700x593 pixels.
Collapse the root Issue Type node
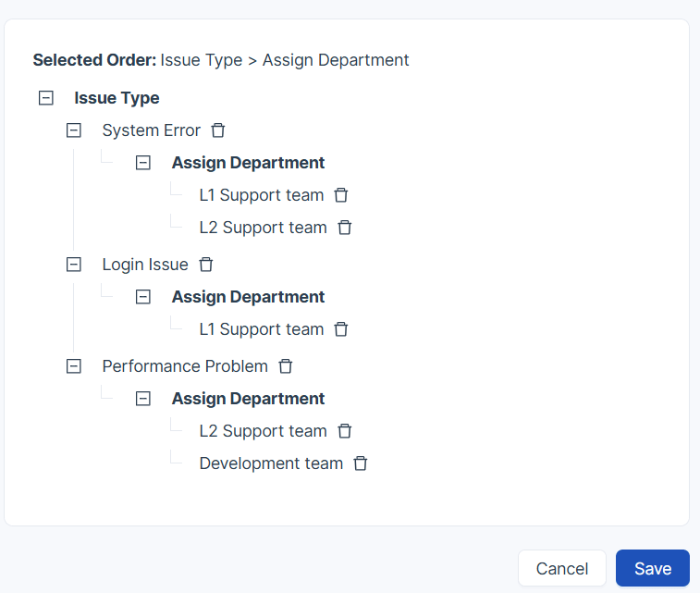click(46, 98)
